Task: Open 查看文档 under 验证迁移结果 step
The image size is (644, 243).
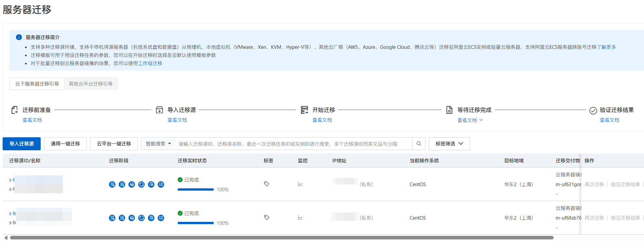Action: (x=610, y=120)
